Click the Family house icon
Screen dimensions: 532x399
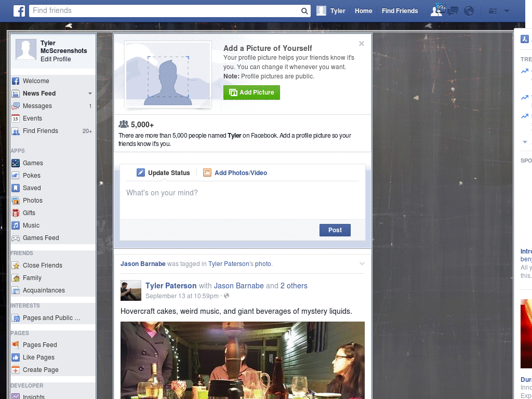click(x=15, y=278)
